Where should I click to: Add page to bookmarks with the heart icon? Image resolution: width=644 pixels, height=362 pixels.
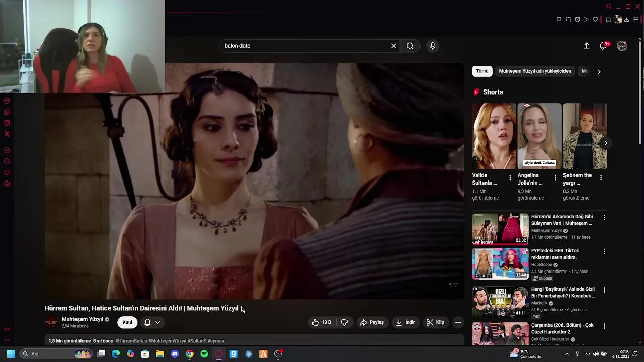596,20
